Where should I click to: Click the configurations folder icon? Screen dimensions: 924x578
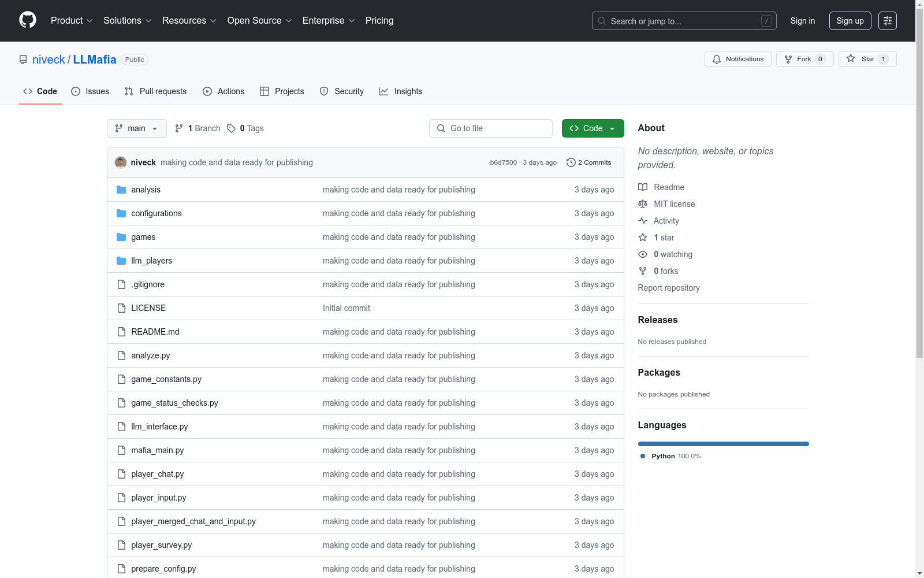click(x=121, y=213)
